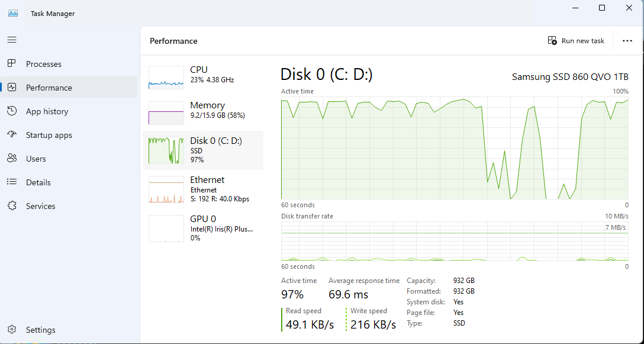Screen dimensions: 644x344
Task: Open the Details list icon
Action: (x=12, y=182)
